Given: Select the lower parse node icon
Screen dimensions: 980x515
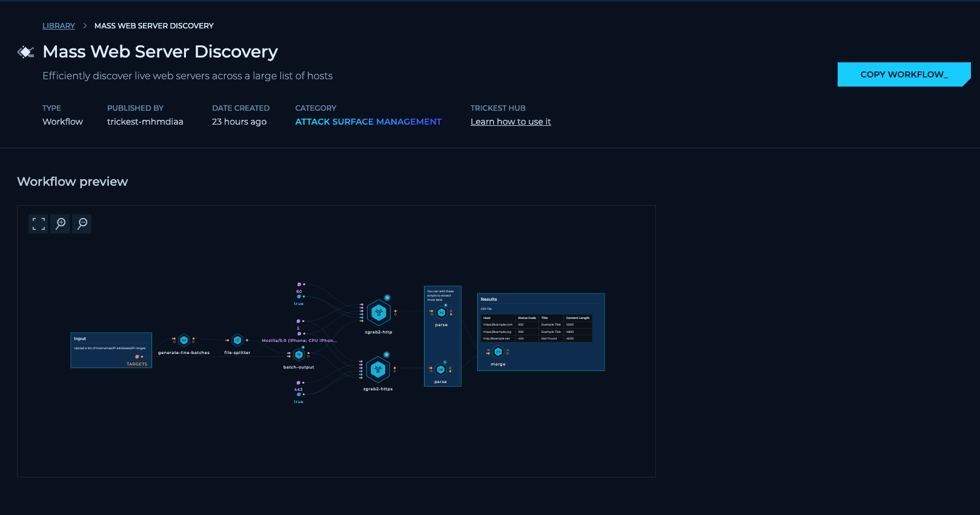Looking at the screenshot, I should (x=441, y=370).
